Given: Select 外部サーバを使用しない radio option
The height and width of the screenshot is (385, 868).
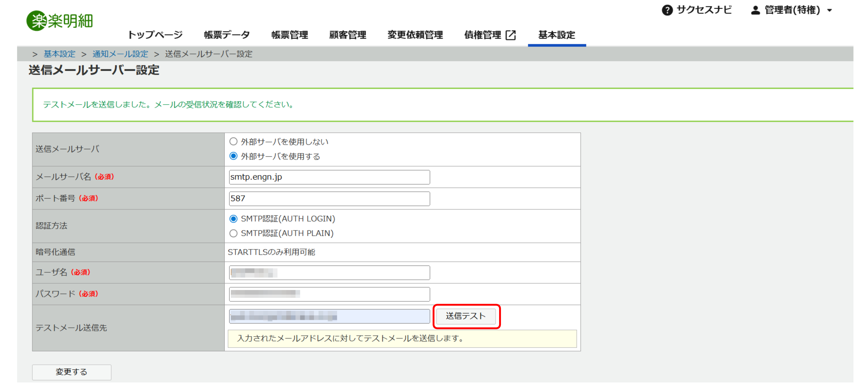Looking at the screenshot, I should click(x=233, y=142).
